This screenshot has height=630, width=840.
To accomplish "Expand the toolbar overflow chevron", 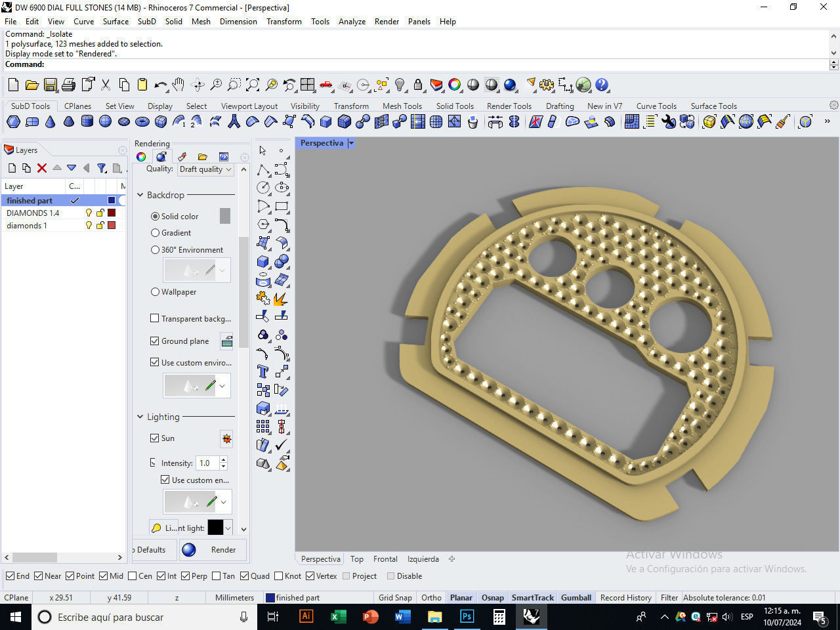I will pyautogui.click(x=827, y=121).
